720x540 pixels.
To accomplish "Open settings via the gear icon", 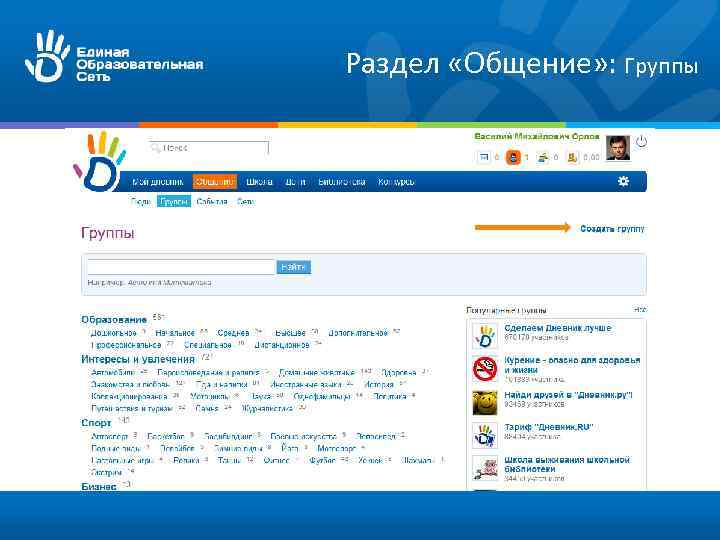I will [623, 181].
